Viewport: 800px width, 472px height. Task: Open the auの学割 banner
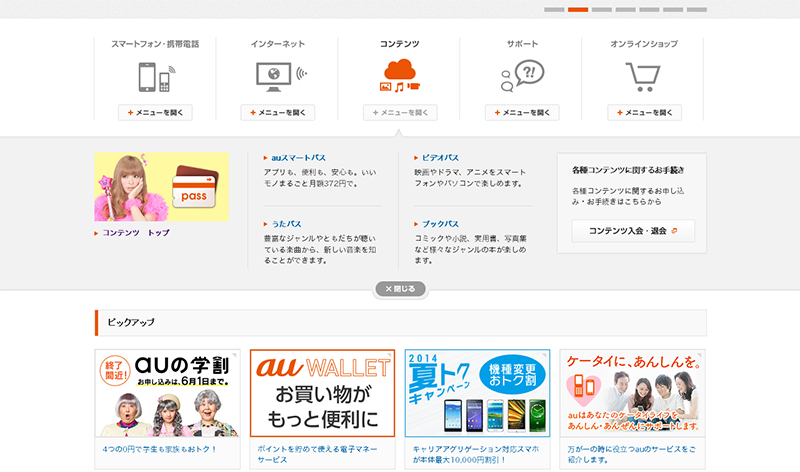pyautogui.click(x=167, y=393)
